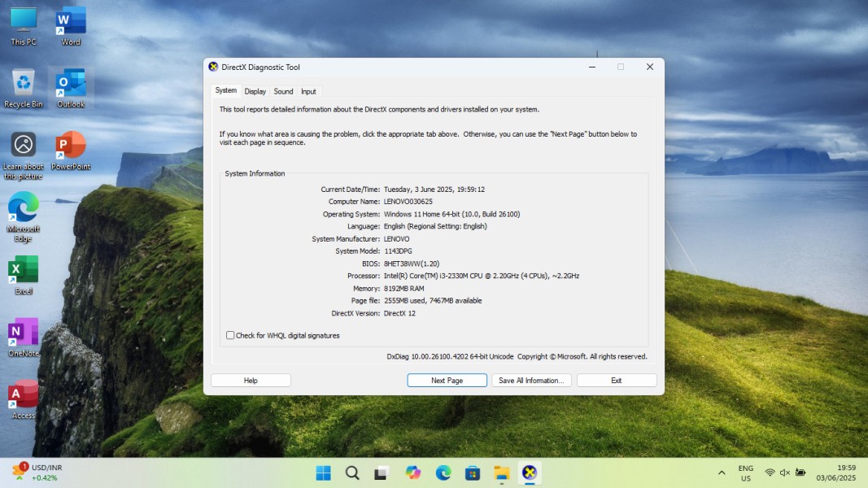The width and height of the screenshot is (868, 488).
Task: Click Operating System value Windows 11 Home
Action: [451, 214]
